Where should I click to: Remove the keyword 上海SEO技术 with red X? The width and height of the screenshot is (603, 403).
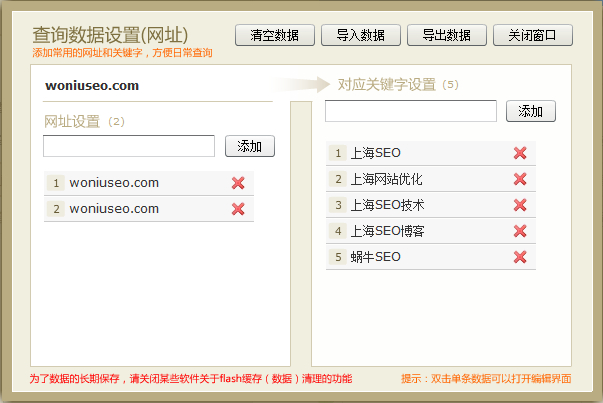(520, 205)
